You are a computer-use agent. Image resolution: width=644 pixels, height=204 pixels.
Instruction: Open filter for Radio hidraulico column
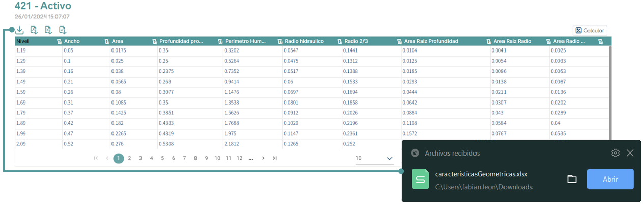coord(340,41)
